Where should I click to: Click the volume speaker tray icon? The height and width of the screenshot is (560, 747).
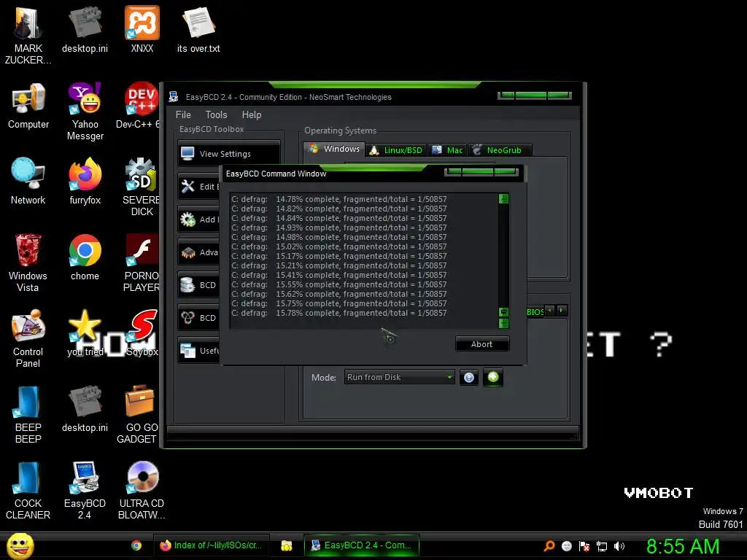[619, 546]
